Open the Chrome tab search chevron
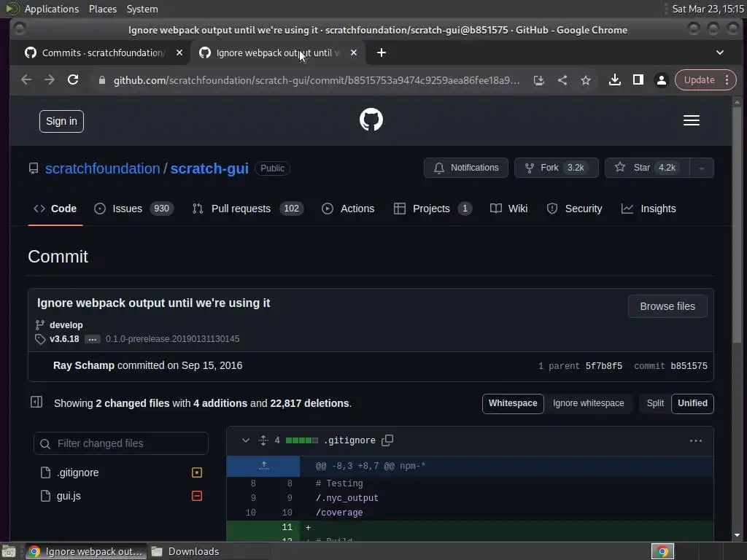This screenshot has height=560, width=747. 720,52
